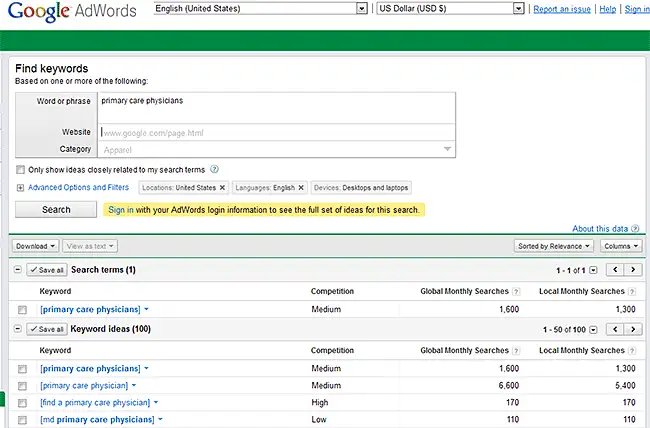Open Local Monthly Searches help in Keyword ideas
The height and width of the screenshot is (428, 650).
[632, 351]
